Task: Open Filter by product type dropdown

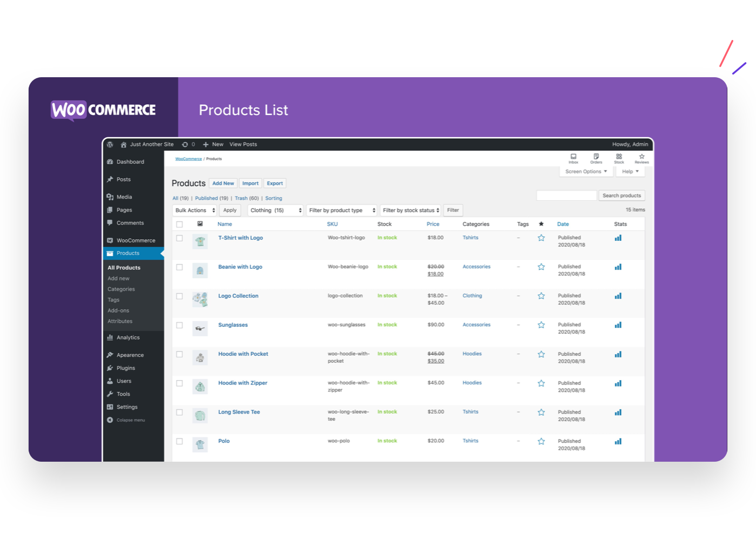Action: tap(342, 211)
